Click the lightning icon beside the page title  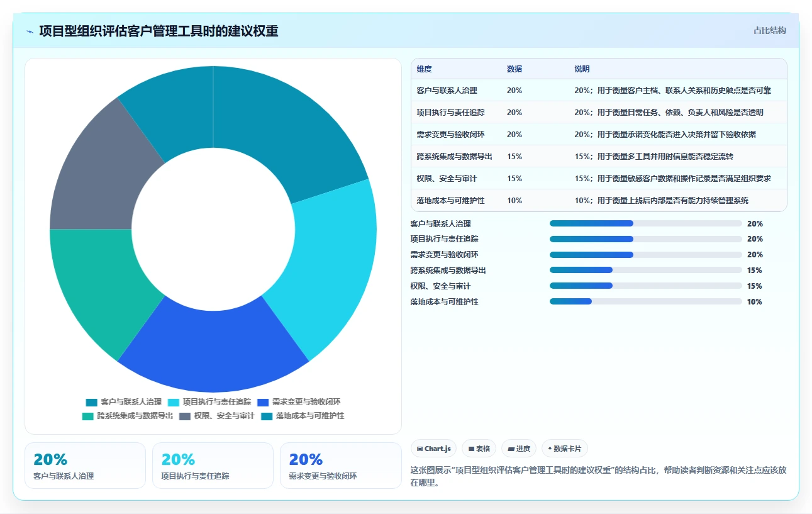point(30,31)
